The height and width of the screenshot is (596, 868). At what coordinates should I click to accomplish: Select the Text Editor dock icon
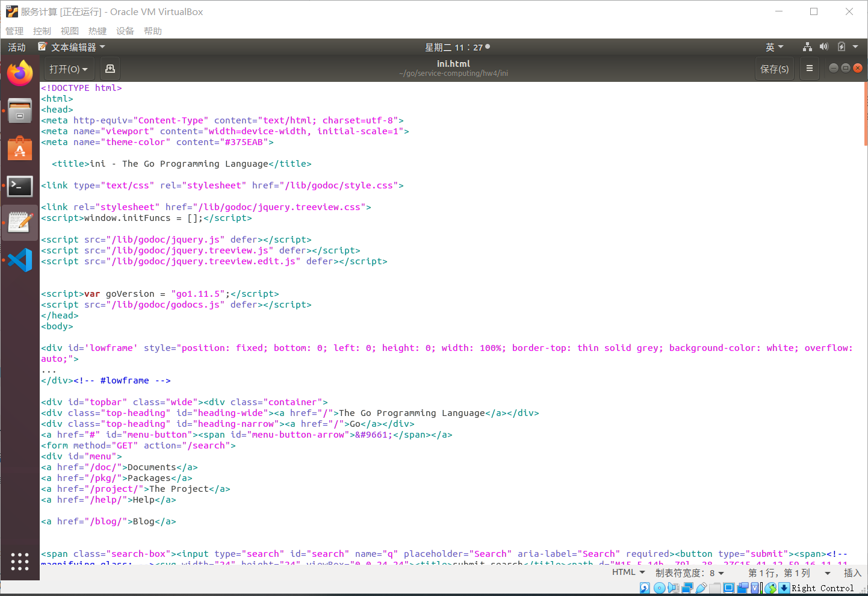point(20,223)
